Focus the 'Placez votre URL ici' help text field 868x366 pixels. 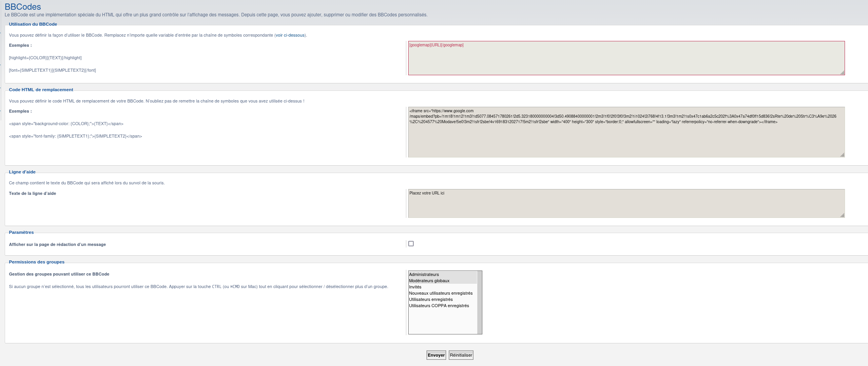pos(626,203)
